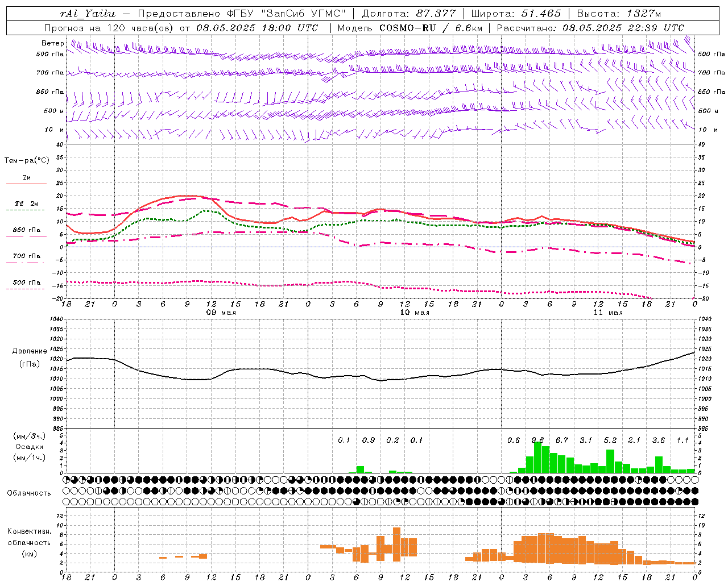Click the 11 мая date label
The height and width of the screenshot is (582, 728).
point(607,313)
